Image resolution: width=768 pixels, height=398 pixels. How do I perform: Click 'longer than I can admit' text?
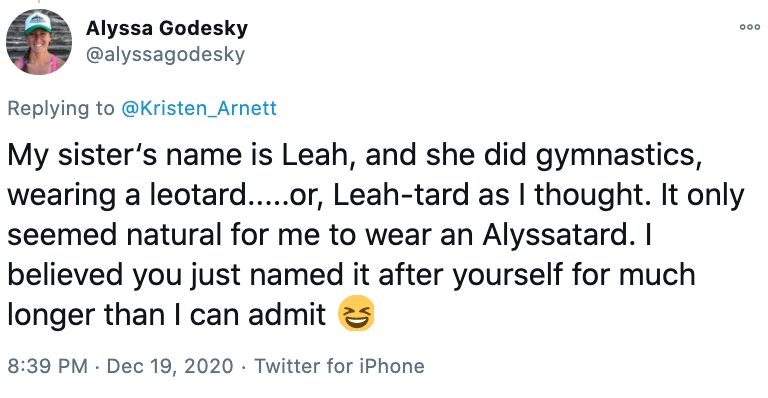click(x=167, y=315)
